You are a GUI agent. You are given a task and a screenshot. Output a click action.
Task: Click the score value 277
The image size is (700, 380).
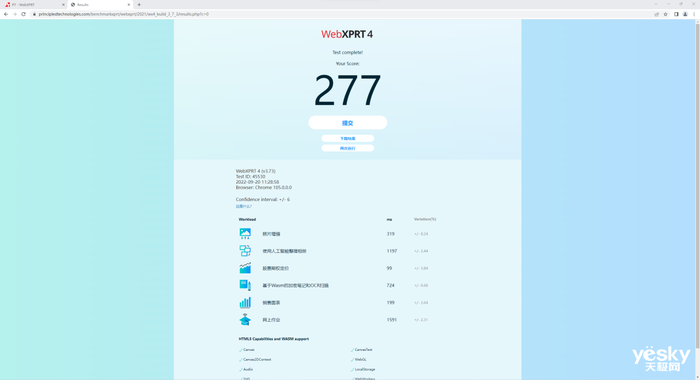tap(347, 91)
